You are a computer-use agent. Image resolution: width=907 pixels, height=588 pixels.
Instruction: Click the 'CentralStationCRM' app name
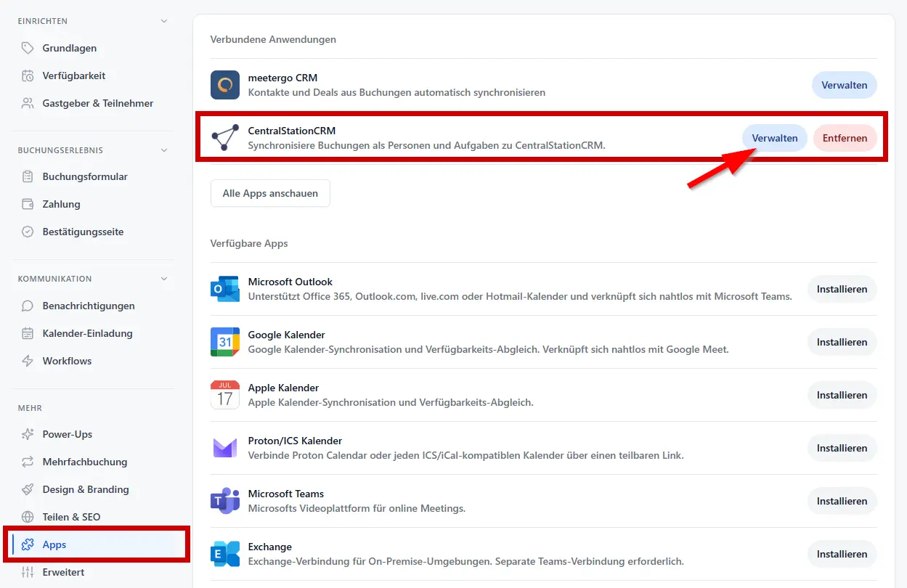[x=292, y=131]
